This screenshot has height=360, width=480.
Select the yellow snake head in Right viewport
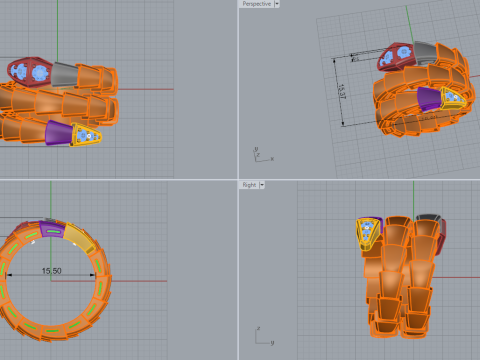[x=368, y=233]
